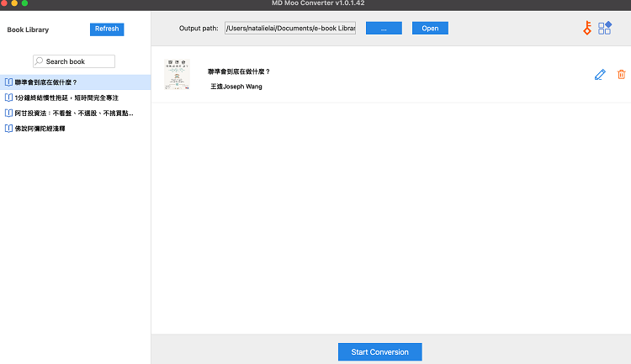The width and height of the screenshot is (631, 364).
Task: Open the blue grid modules icon
Action: (x=605, y=28)
